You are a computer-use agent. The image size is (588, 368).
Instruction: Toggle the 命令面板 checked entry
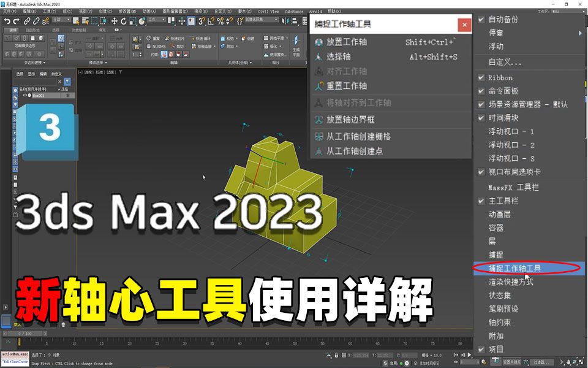tap(481, 91)
